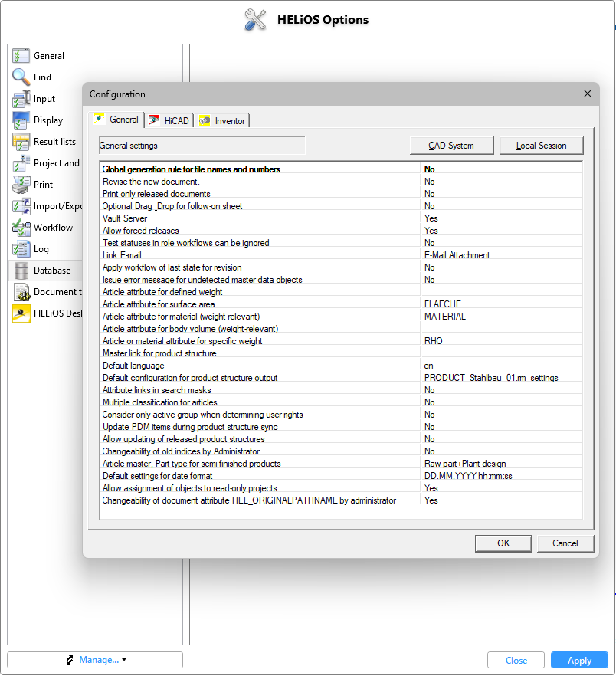The width and height of the screenshot is (616, 676).
Task: Open the Manage dropdown arrow
Action: [x=124, y=660]
